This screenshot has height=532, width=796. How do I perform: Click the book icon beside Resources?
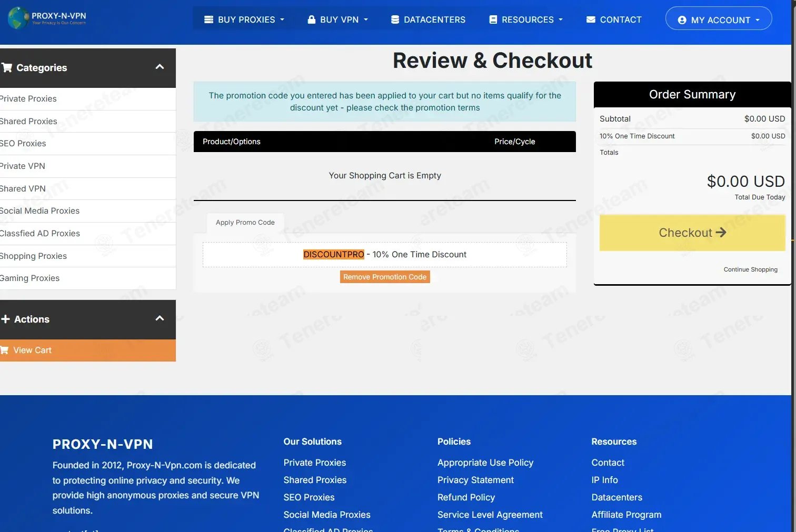click(x=493, y=19)
